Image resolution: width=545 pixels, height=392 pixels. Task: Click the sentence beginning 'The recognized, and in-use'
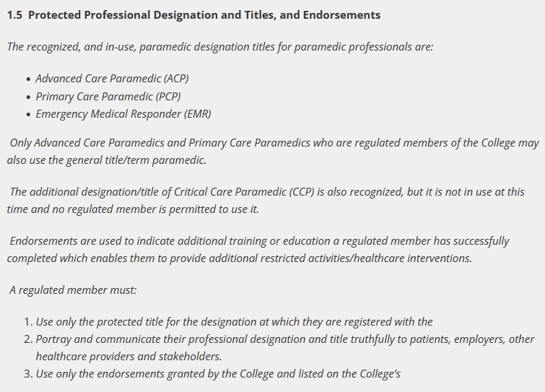219,47
